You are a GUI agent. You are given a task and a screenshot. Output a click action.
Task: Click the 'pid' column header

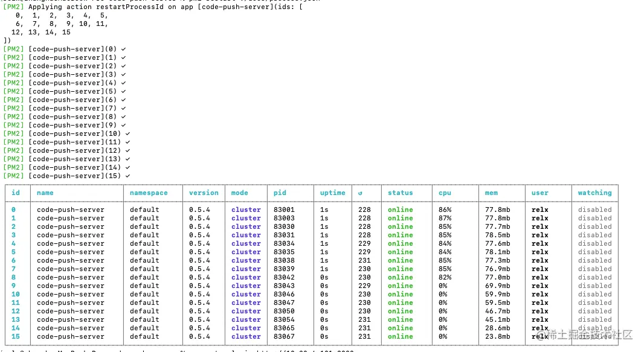(280, 193)
